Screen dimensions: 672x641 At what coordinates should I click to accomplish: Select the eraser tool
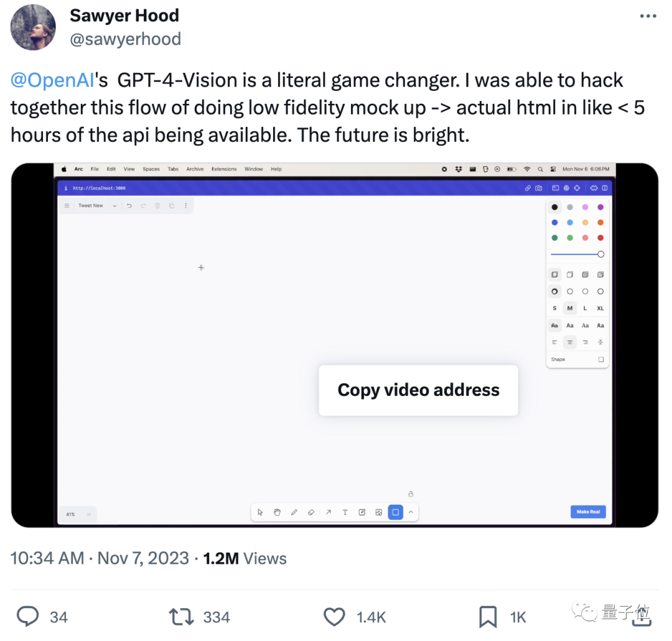311,512
